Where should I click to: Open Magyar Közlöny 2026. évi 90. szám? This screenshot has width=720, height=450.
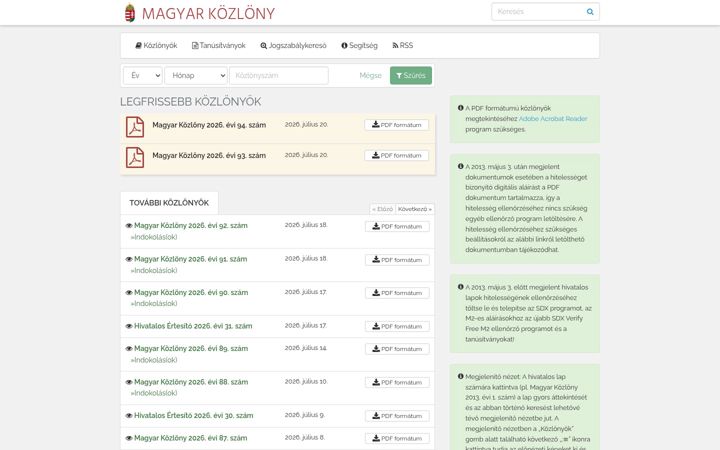tap(191, 292)
